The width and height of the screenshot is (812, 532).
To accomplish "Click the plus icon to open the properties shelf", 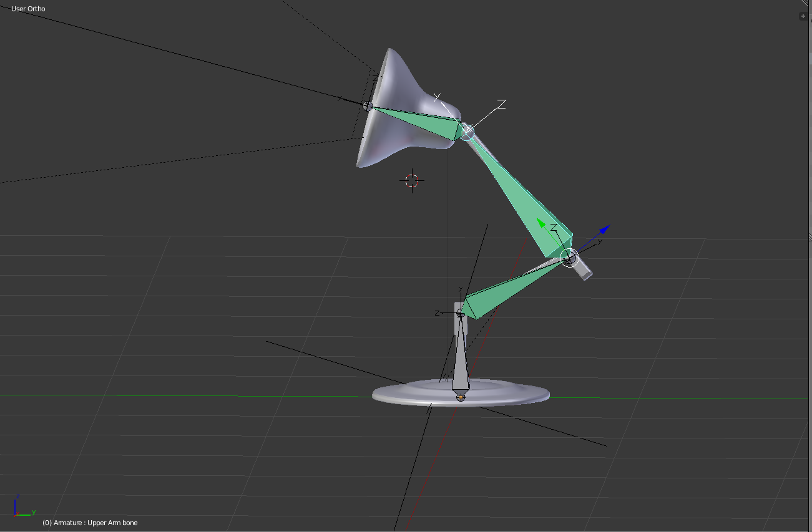I will [803, 16].
